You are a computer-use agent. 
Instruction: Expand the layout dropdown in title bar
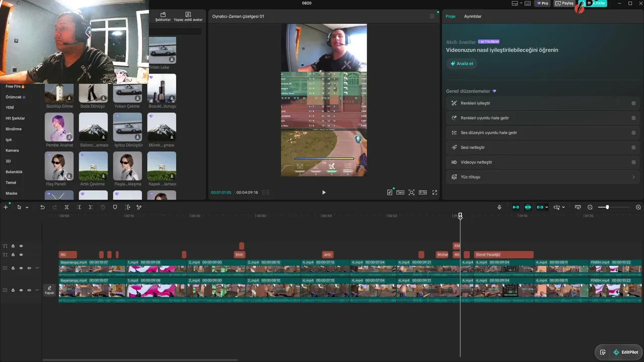pos(522,4)
